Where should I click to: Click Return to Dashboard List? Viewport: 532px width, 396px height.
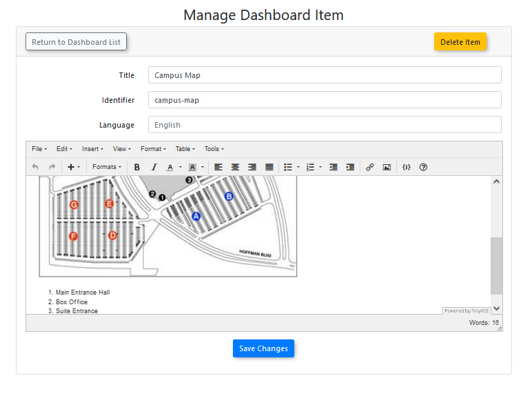[76, 42]
